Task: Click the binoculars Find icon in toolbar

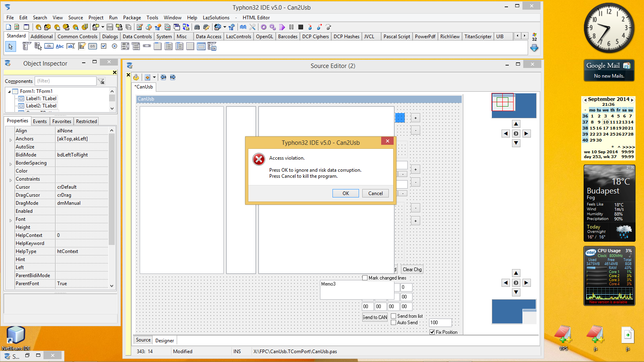Action: coord(197,27)
